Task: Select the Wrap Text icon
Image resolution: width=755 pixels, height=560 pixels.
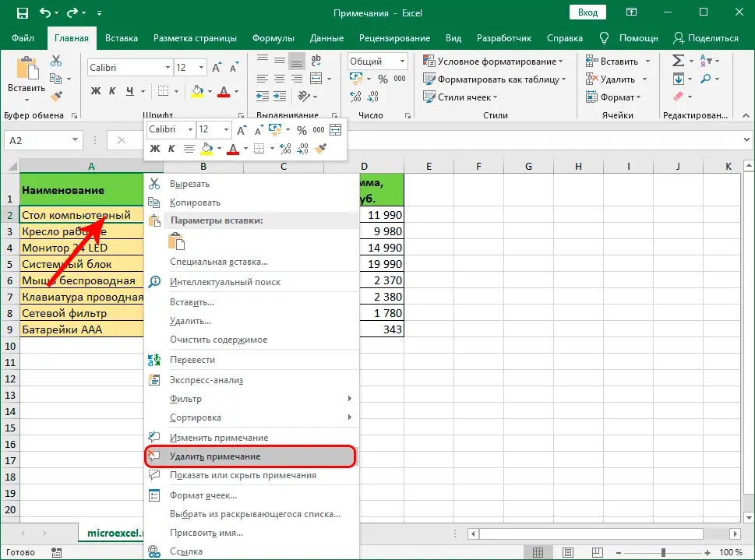Action: click(316, 60)
